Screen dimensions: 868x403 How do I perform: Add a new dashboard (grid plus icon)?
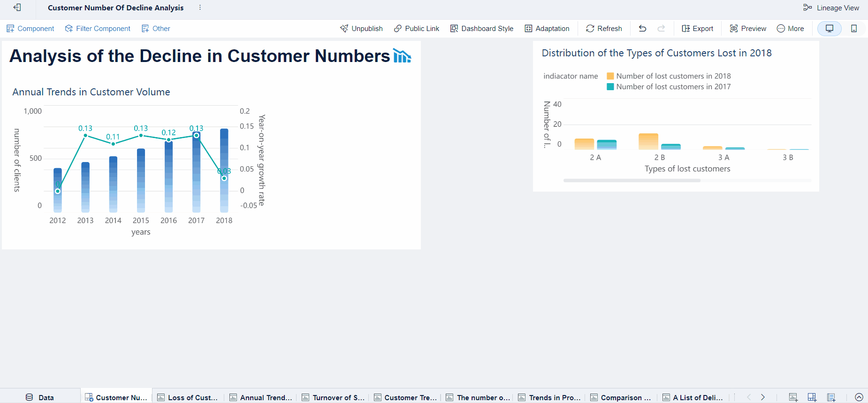click(812, 397)
